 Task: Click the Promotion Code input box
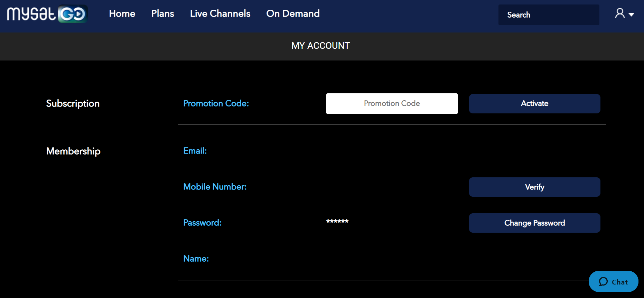[392, 103]
